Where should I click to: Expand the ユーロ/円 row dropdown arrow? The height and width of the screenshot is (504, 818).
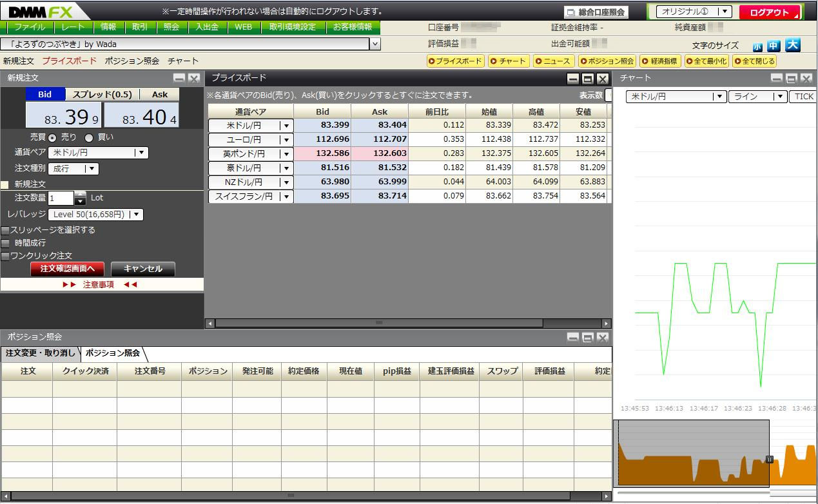[x=286, y=140]
